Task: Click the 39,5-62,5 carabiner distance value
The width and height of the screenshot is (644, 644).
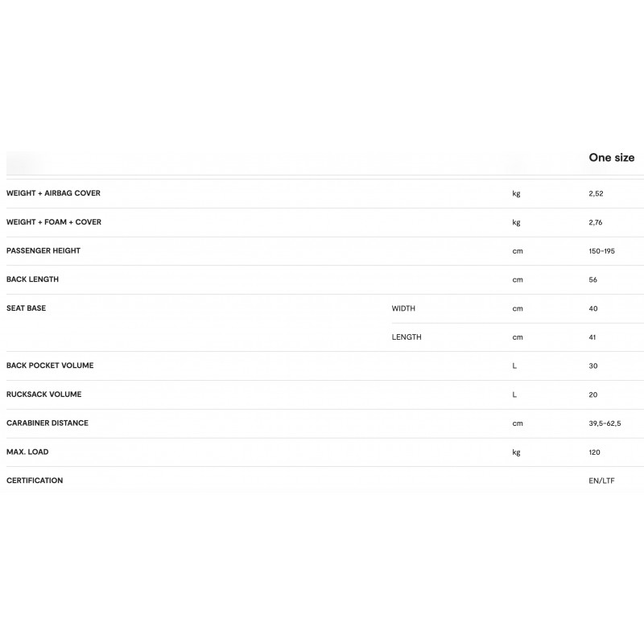Action: coord(605,423)
